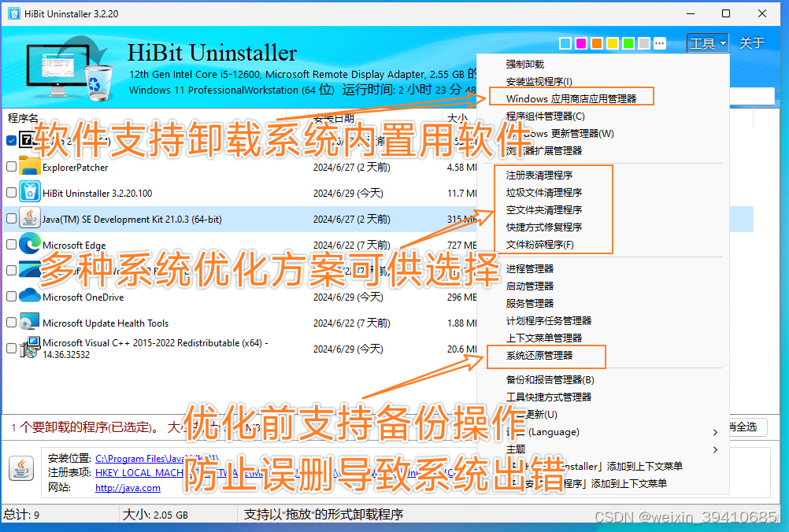Open 上下文菜单管理器 menu entry
This screenshot has height=532, width=789.
coord(544,338)
